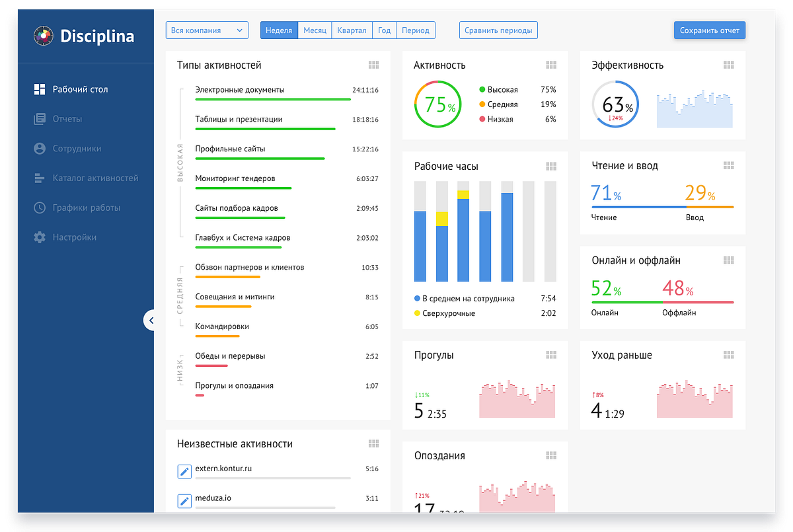The image size is (793, 532).
Task: Switch to the Год period tab
Action: click(384, 30)
